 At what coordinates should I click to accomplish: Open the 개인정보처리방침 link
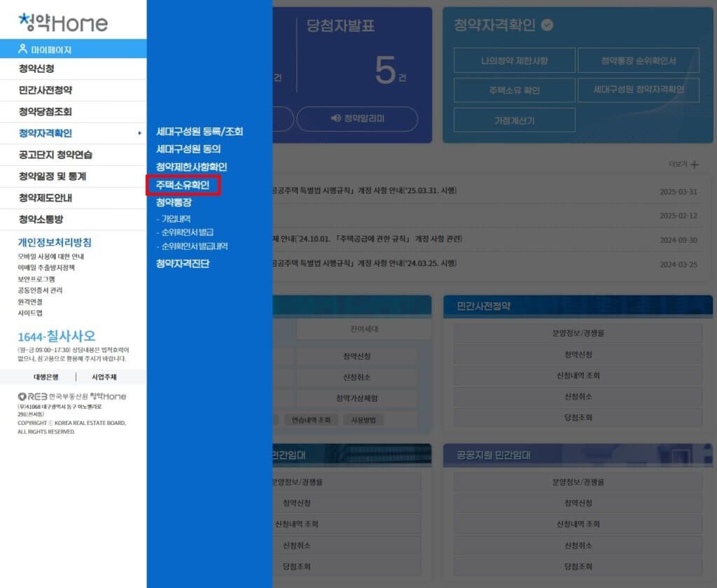click(55, 242)
